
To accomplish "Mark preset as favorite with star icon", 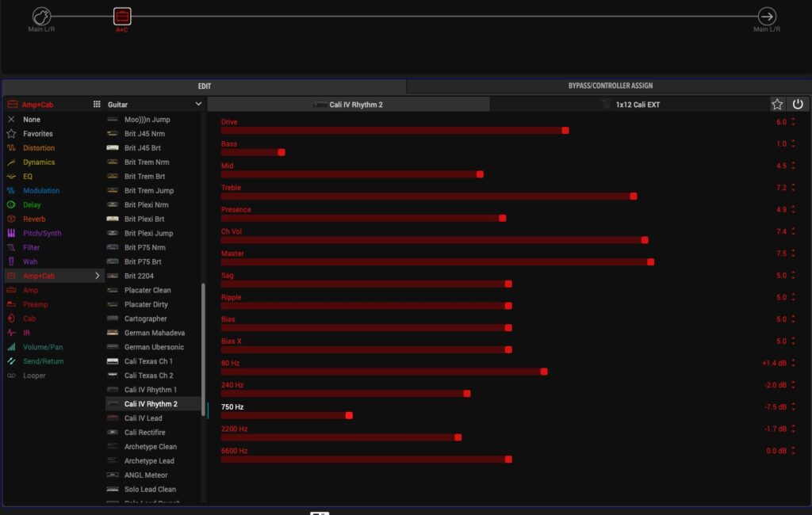I will click(777, 105).
